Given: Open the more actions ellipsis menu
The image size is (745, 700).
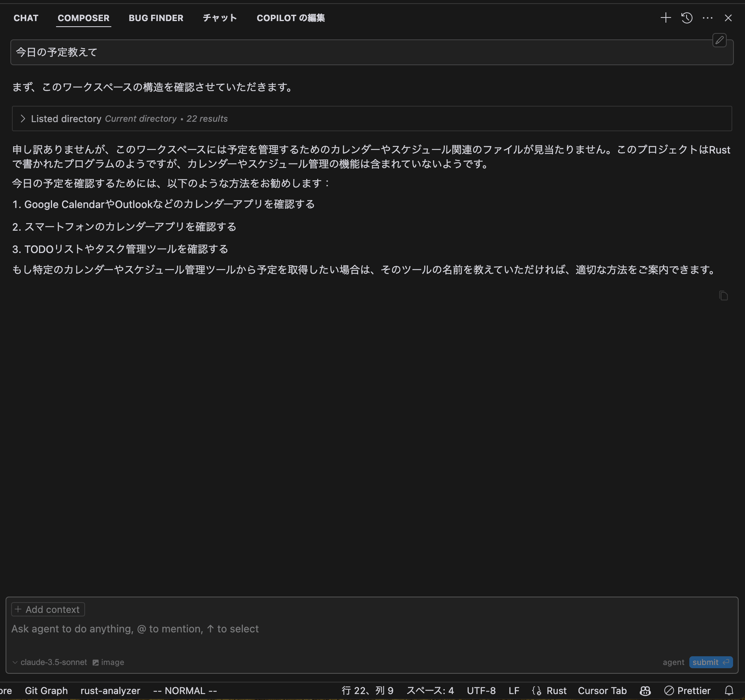Looking at the screenshot, I should pos(707,18).
